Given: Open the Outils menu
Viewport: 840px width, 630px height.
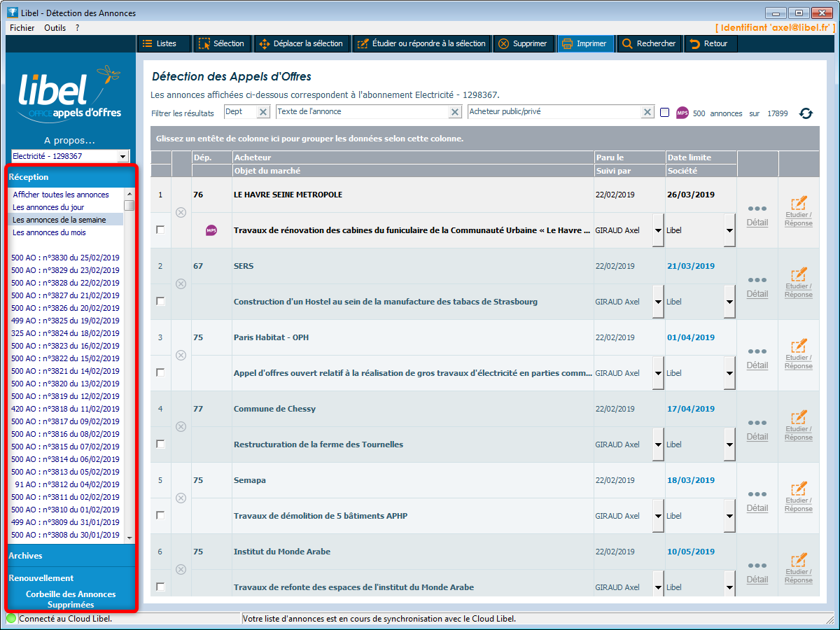Looking at the screenshot, I should 55,27.
